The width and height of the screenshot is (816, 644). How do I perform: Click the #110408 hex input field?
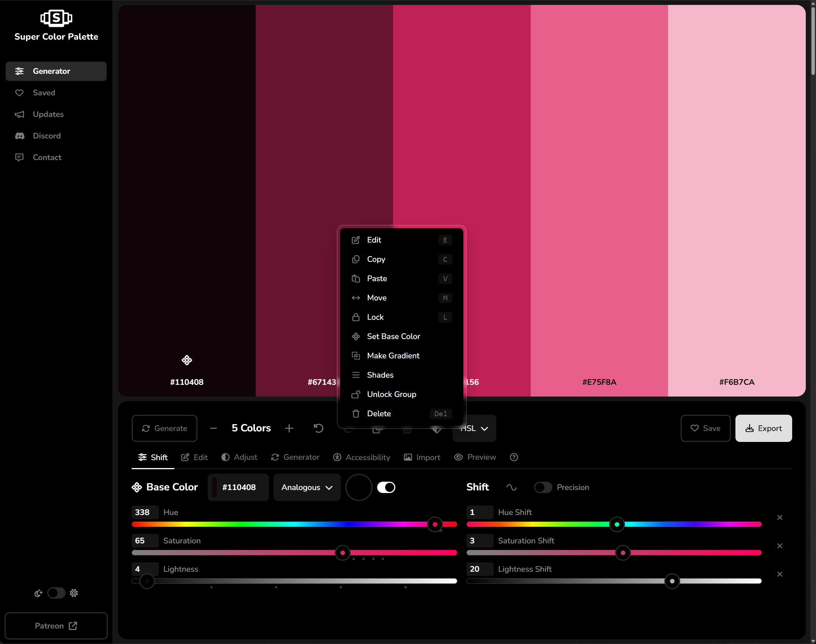tap(238, 487)
